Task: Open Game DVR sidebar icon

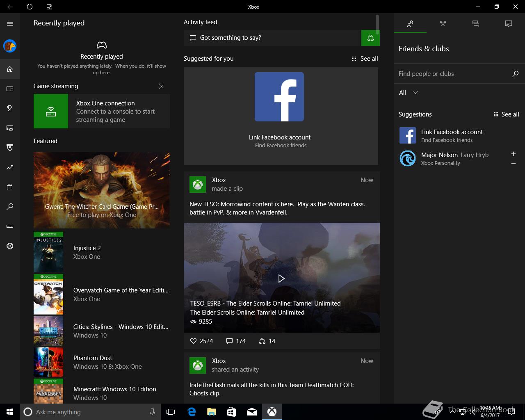Action: click(10, 128)
